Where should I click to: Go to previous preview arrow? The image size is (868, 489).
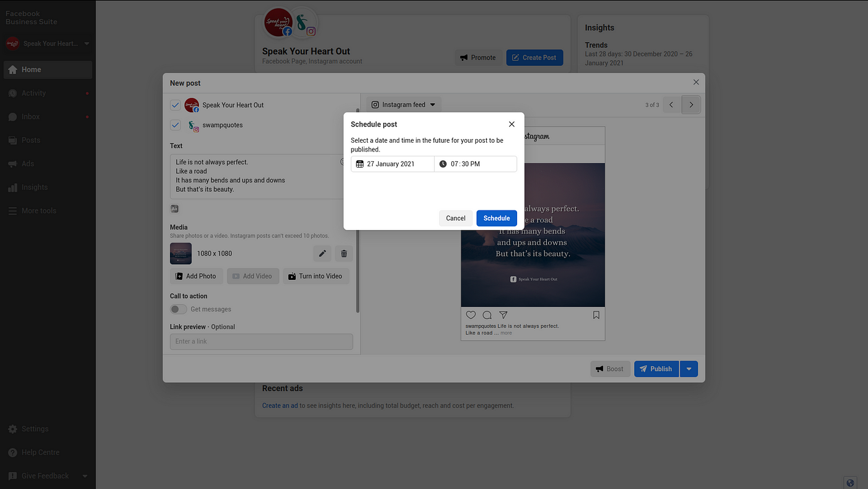[x=671, y=105]
